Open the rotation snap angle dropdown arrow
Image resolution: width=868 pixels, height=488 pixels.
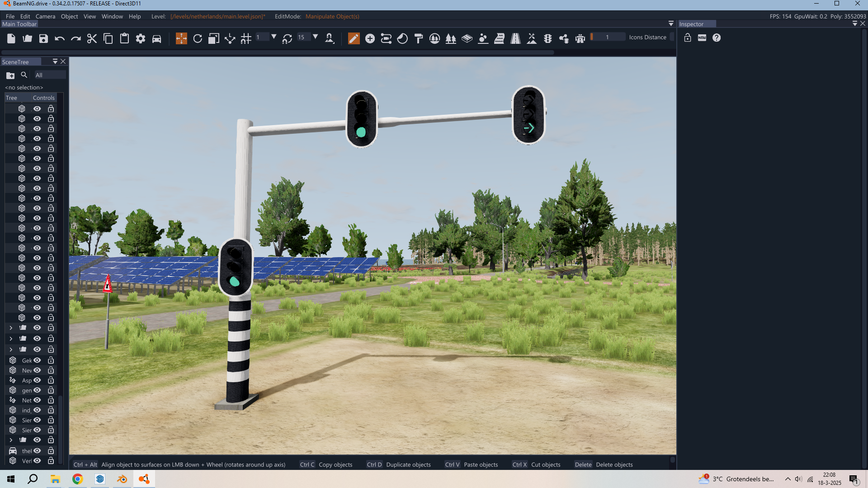tap(316, 37)
